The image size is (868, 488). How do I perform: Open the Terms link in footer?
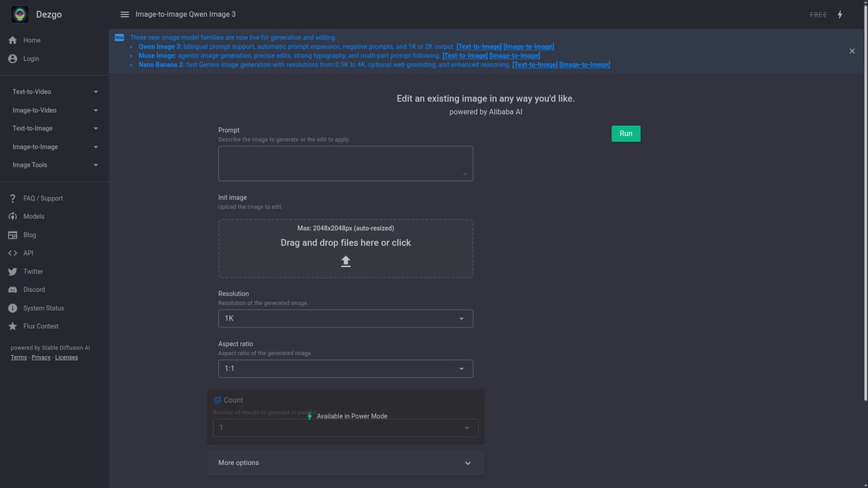tap(19, 358)
